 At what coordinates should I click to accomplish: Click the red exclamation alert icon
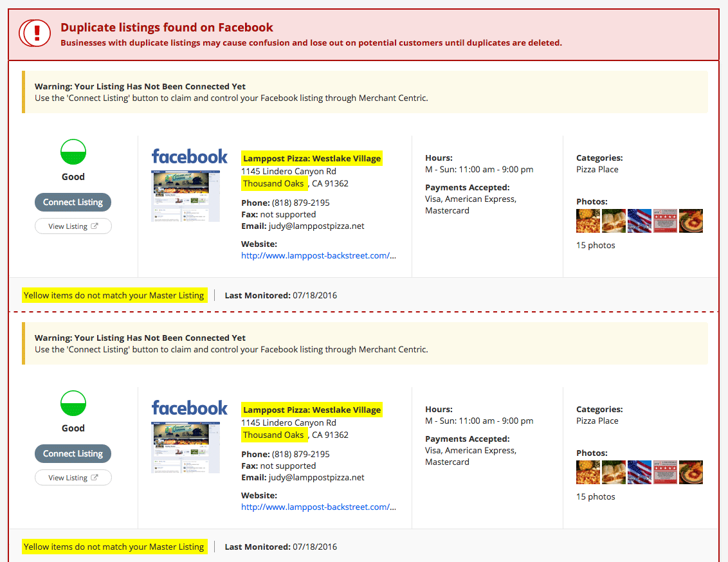coord(35,33)
